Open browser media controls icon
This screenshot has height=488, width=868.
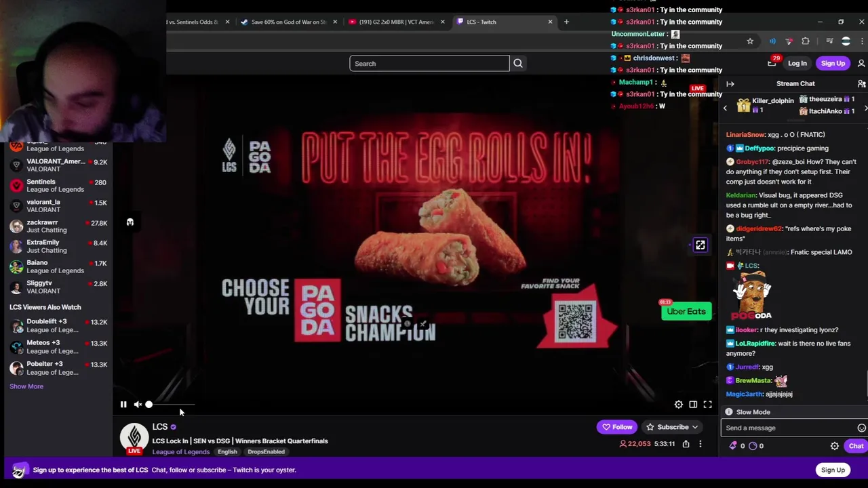point(829,41)
